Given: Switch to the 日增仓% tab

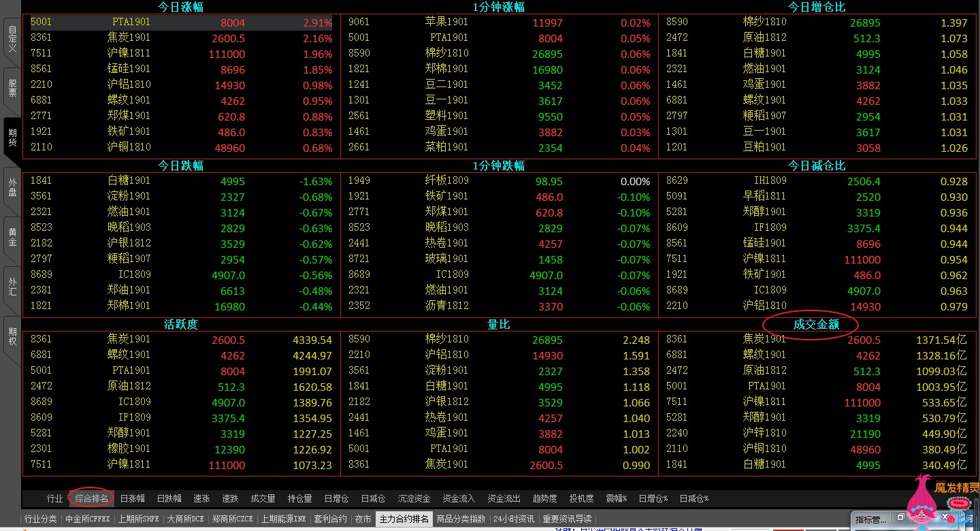Looking at the screenshot, I should pyautogui.click(x=653, y=499).
